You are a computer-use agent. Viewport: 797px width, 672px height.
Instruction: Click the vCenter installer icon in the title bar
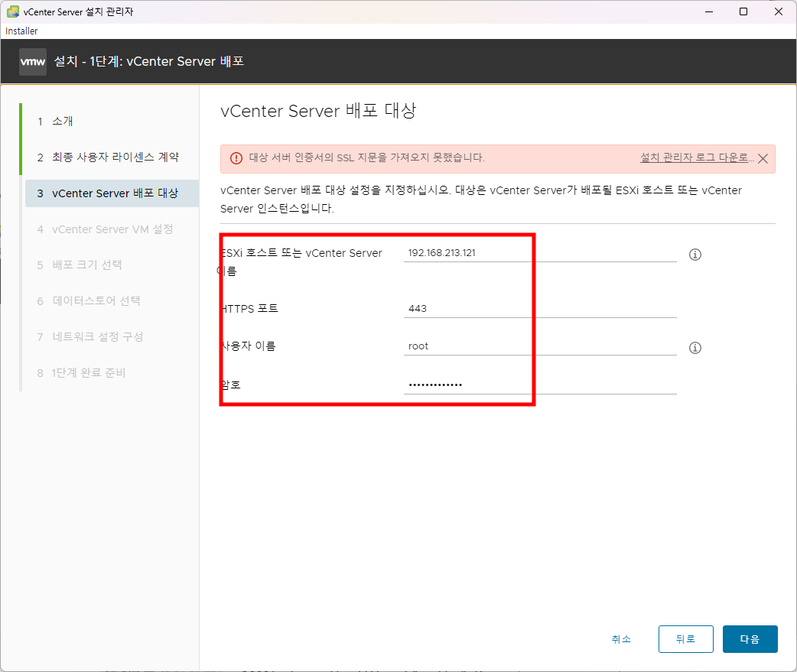coord(13,11)
